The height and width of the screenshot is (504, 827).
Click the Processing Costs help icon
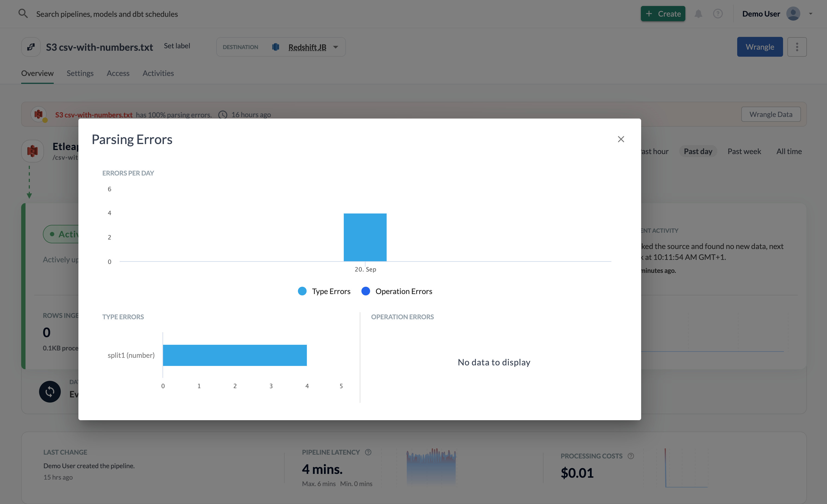(x=631, y=456)
